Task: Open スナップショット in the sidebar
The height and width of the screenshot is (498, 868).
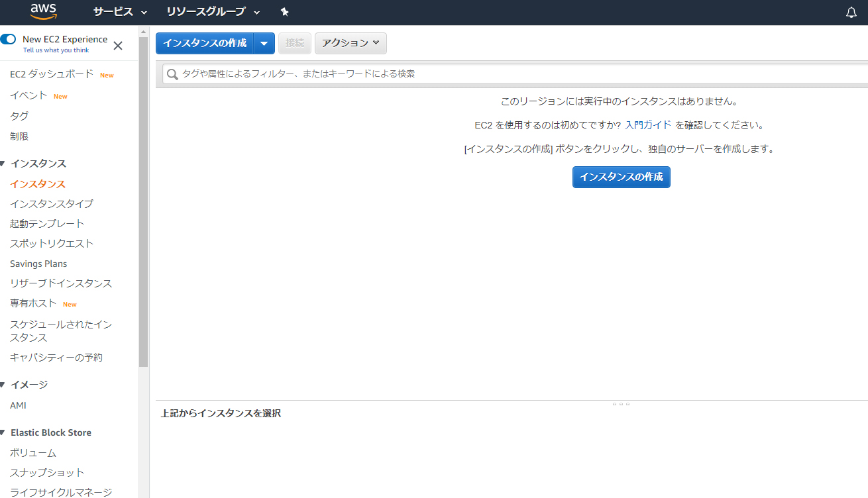Action: pyautogui.click(x=47, y=473)
